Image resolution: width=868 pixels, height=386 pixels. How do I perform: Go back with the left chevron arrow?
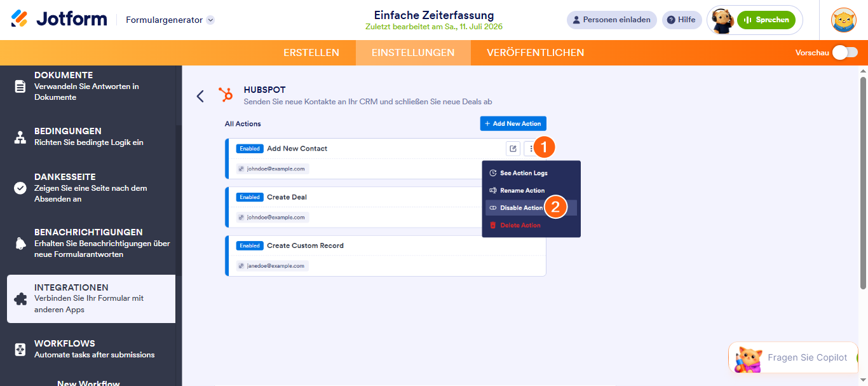coord(200,96)
